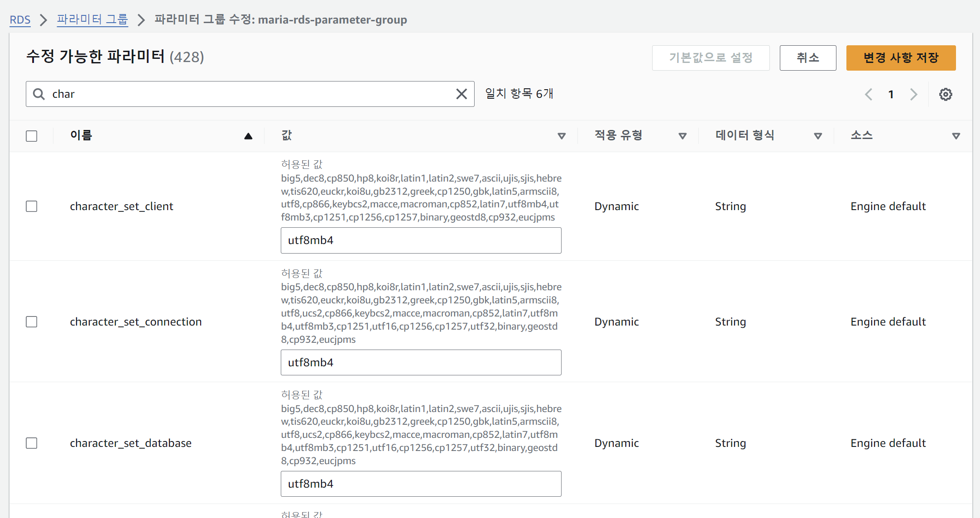The width and height of the screenshot is (980, 518).
Task: Click breadcrumb chevron after 파라미터 그룹
Action: (141, 20)
